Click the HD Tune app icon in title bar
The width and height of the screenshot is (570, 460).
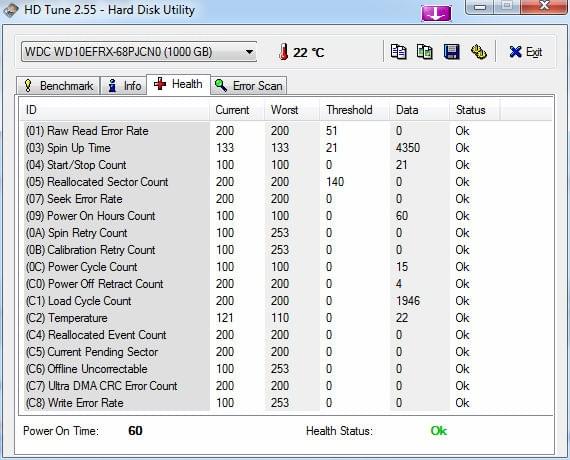[10, 10]
